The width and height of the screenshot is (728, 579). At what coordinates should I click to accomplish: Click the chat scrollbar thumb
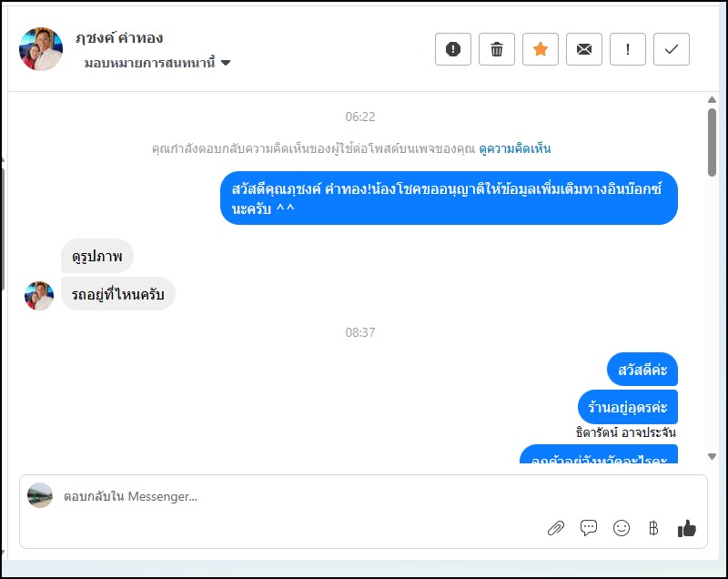pos(712,142)
